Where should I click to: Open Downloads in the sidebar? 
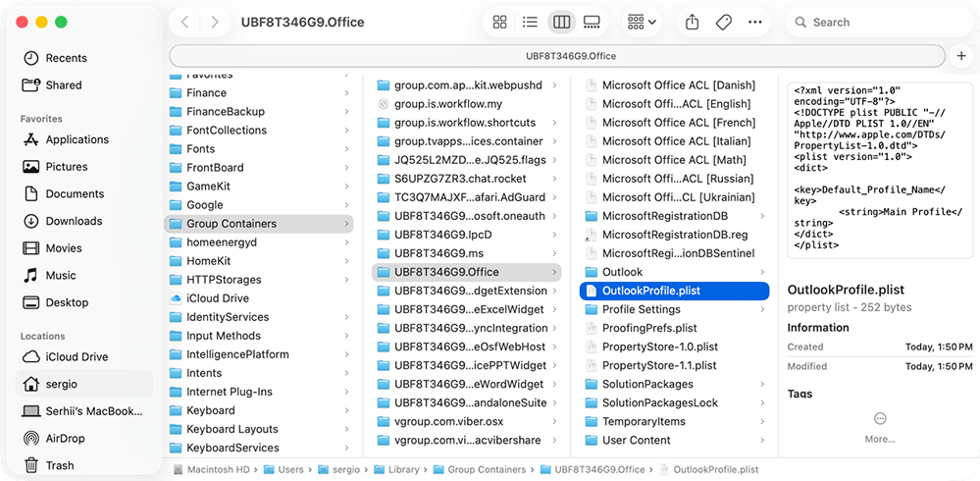point(84,221)
